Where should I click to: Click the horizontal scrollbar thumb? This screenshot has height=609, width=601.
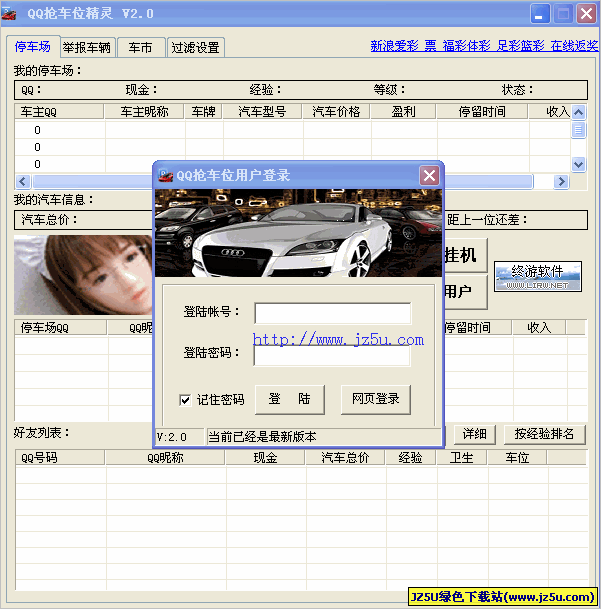point(283,181)
